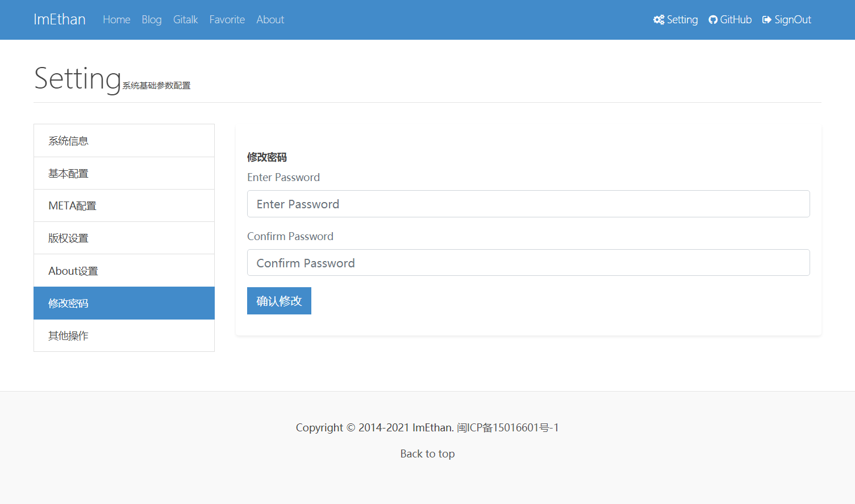Select 修改密码 in the sidebar
Image resolution: width=855 pixels, height=504 pixels.
(x=124, y=303)
